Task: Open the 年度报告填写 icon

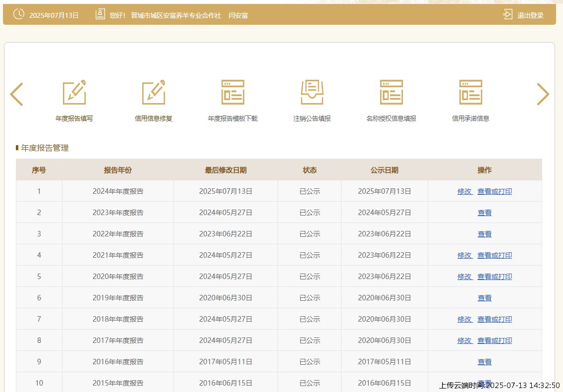Action: click(74, 92)
